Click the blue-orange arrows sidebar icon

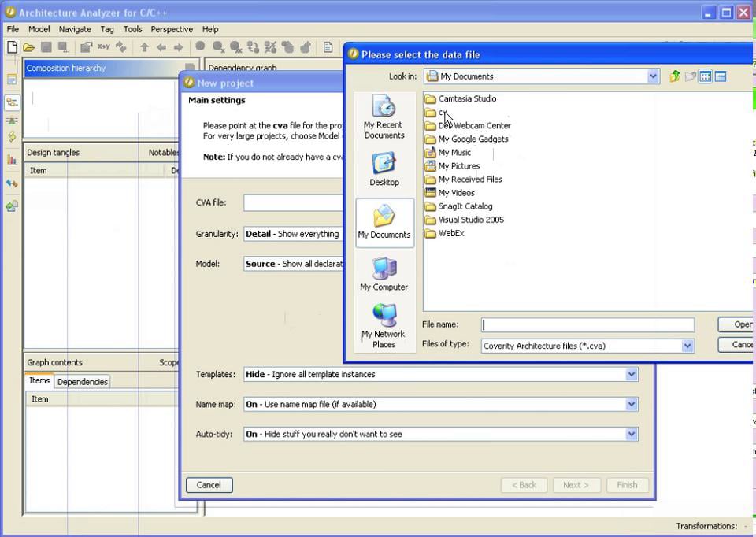pyautogui.click(x=12, y=183)
